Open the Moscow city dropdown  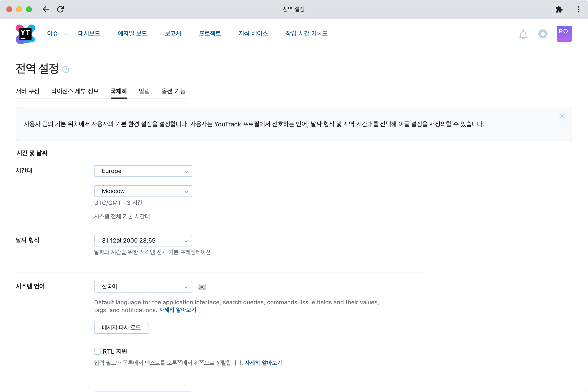(143, 191)
